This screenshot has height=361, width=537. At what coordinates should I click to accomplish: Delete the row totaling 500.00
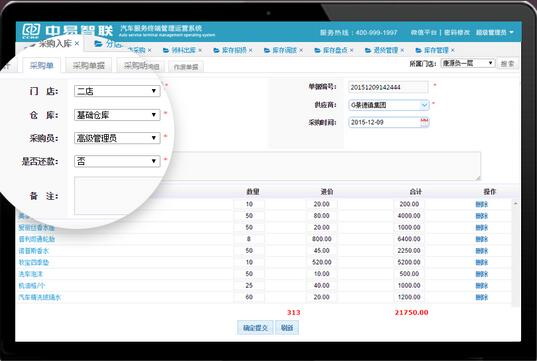point(482,274)
